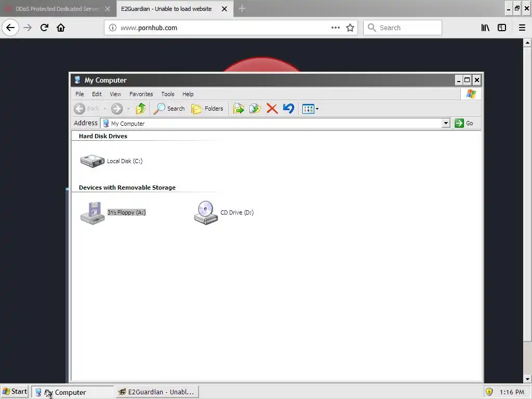Open Firefox hamburger menu
The width and height of the screenshot is (532, 399).
tap(522, 28)
